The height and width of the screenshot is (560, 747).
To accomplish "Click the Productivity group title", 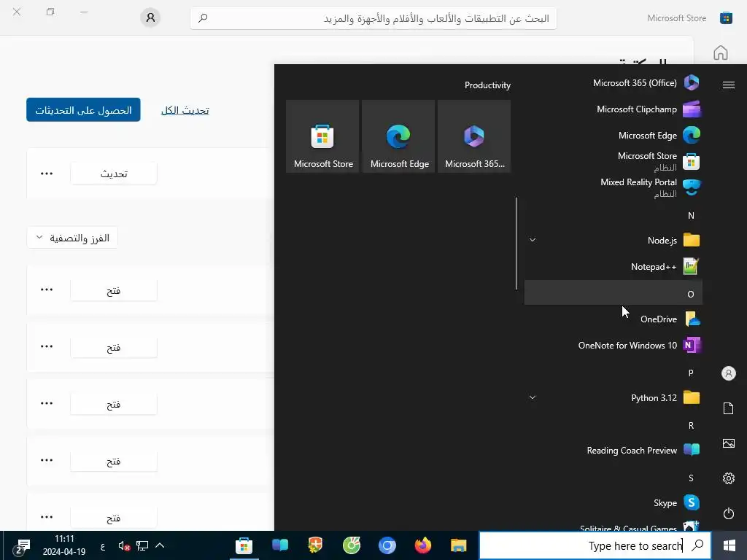I will (x=487, y=85).
